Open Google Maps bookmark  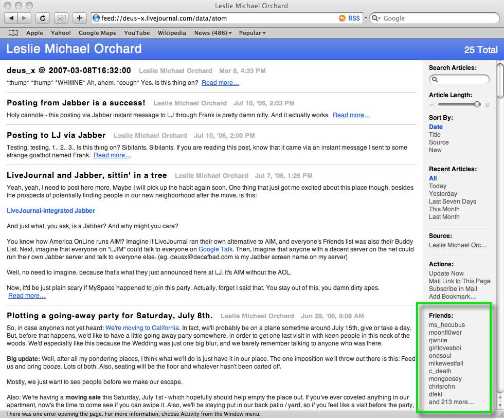pos(97,33)
